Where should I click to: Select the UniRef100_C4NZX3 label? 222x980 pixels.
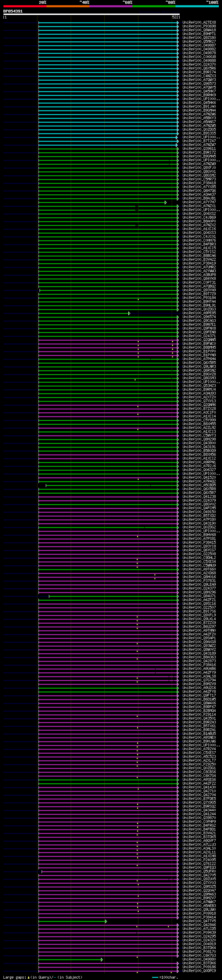pos(199,76)
